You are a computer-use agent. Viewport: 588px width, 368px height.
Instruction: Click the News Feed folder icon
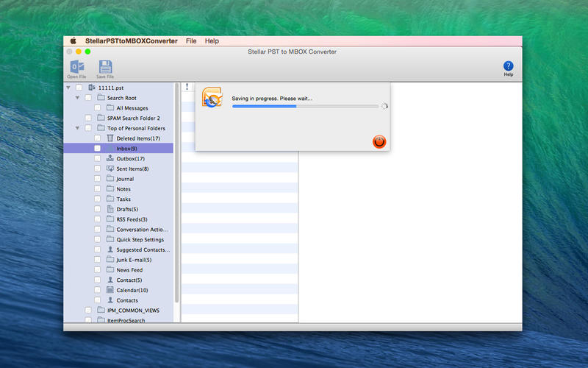tap(110, 269)
